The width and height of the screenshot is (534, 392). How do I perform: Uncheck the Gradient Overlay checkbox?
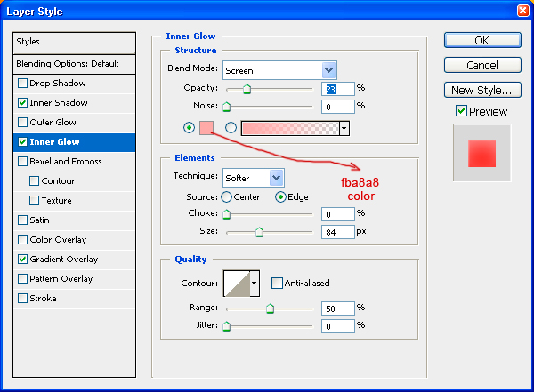click(22, 260)
